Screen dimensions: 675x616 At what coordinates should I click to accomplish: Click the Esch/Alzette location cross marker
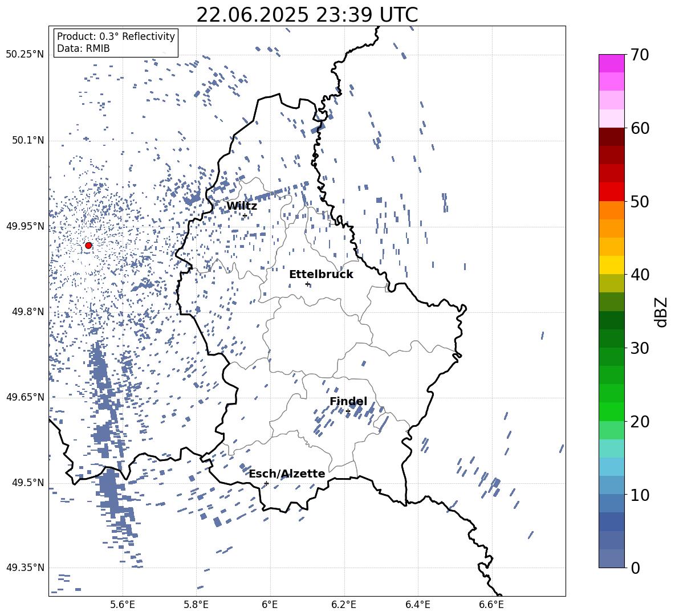[266, 483]
